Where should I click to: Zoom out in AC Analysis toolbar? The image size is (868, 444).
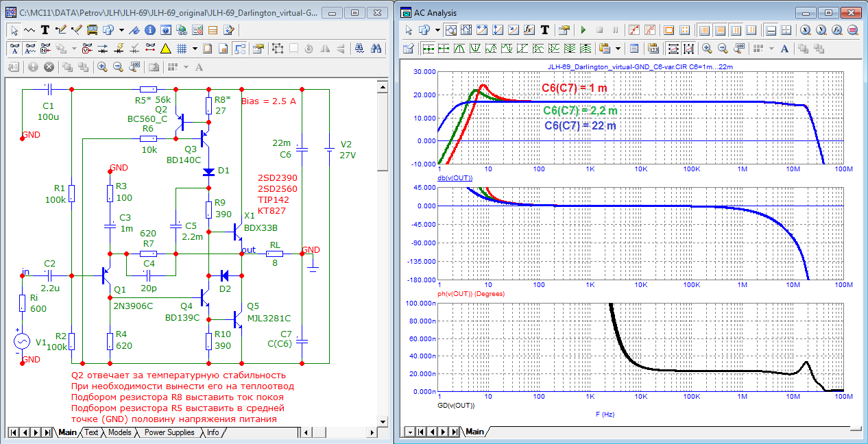tap(723, 49)
